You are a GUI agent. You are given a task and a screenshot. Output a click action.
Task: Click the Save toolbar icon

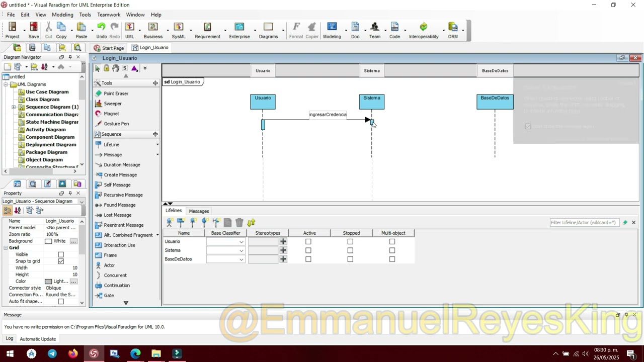pyautogui.click(x=34, y=30)
